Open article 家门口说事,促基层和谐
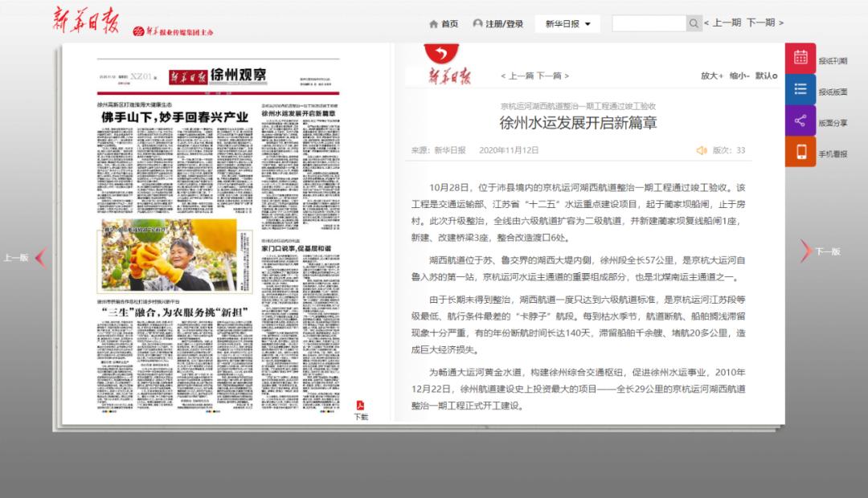The image size is (868, 498). [296, 248]
